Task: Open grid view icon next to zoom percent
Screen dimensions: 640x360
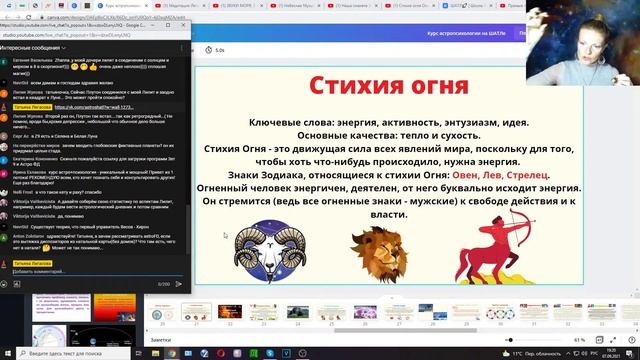Action: tap(599, 340)
